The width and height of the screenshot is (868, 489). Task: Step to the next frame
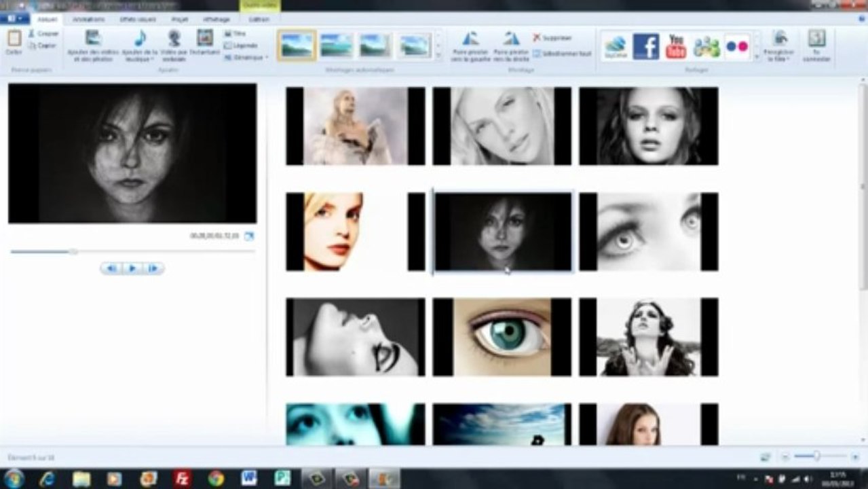(153, 269)
